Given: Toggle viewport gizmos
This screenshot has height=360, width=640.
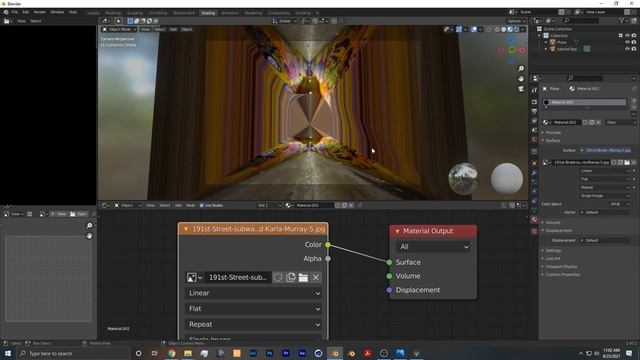Looking at the screenshot, I should click(x=459, y=29).
